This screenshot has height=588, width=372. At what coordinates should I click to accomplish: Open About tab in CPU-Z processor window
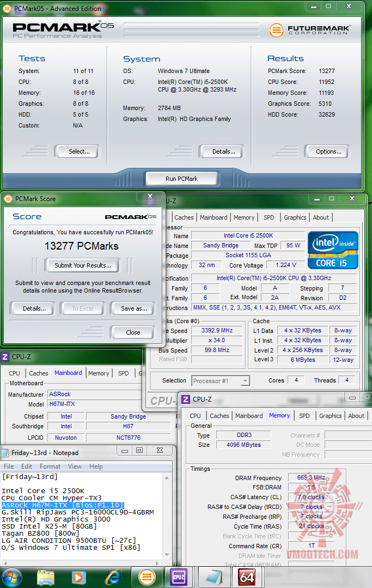tap(321, 217)
